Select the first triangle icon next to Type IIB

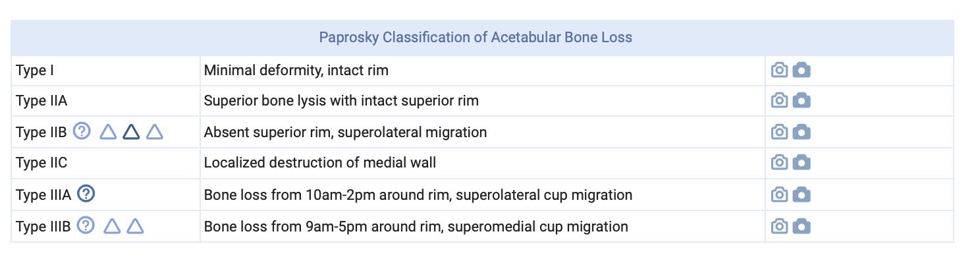point(108,132)
